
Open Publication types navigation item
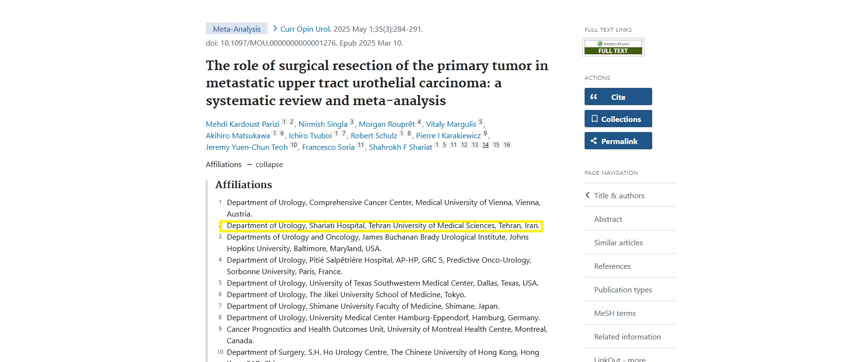point(622,290)
